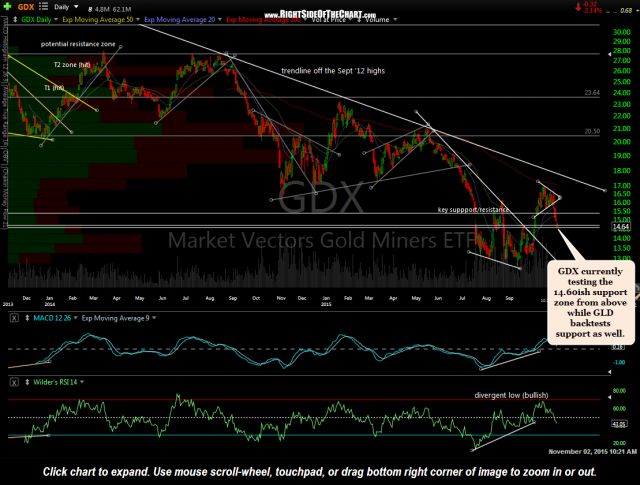
Task: Click the green plus add-chart icon
Action: click(7, 7)
